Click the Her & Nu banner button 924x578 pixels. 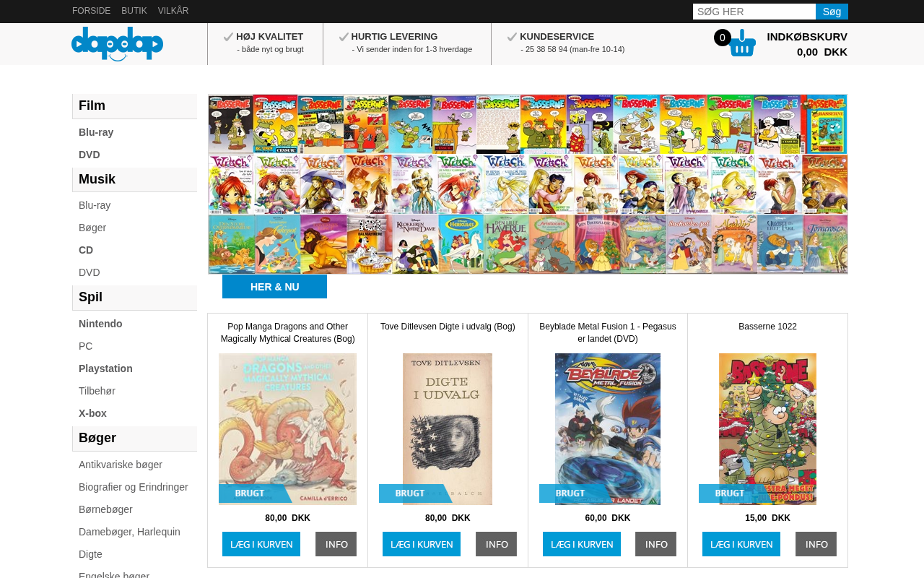(x=274, y=287)
